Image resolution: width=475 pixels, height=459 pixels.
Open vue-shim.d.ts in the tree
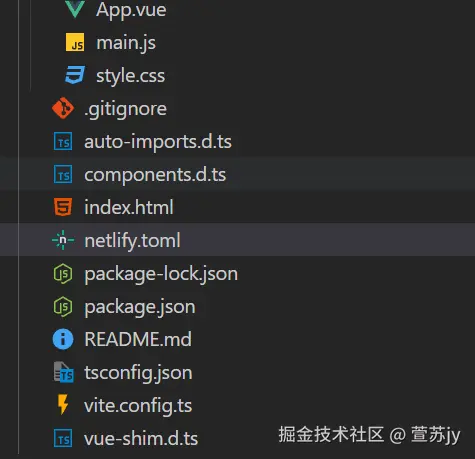(141, 438)
